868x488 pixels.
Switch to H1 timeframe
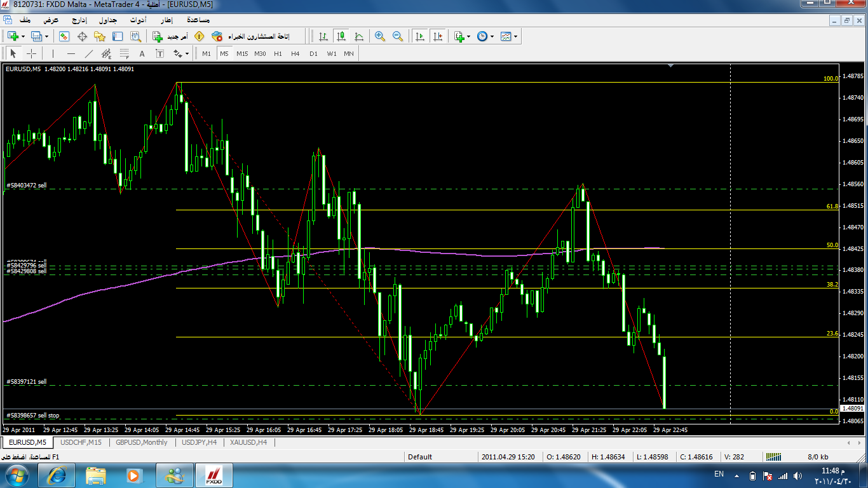278,54
